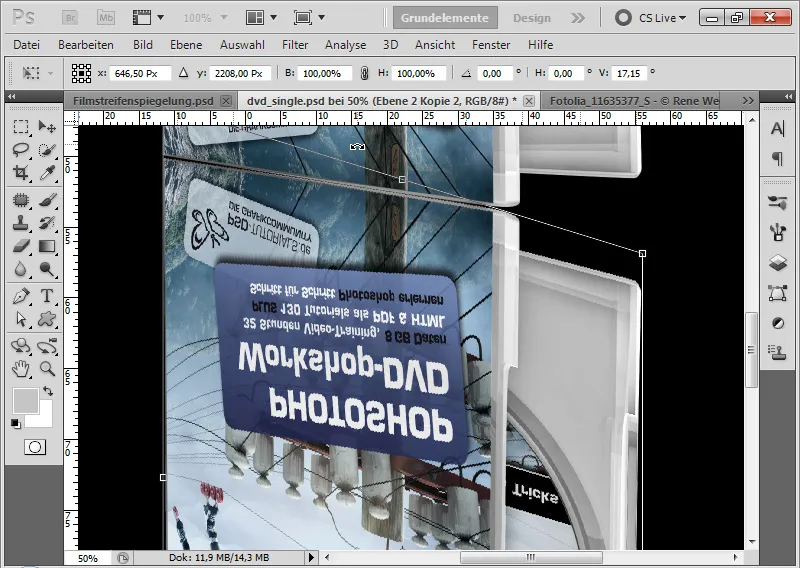Toggle maintain aspect ratio link
800x568 pixels.
tap(364, 73)
